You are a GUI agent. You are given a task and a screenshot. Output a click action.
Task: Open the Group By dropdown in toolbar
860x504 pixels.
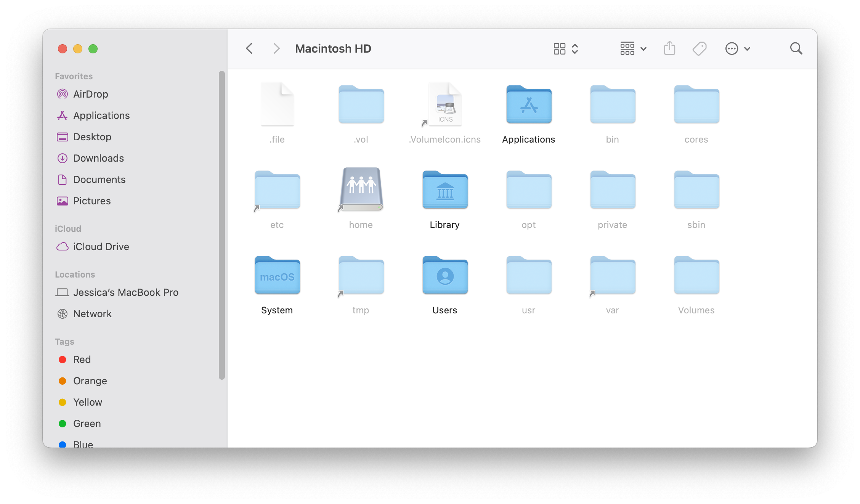point(633,49)
